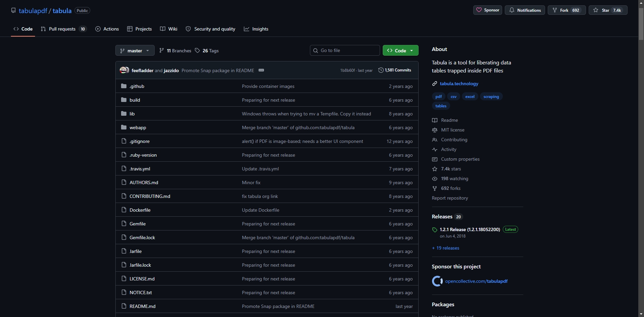The width and height of the screenshot is (644, 317).
Task: Open the AUTHORS.md file
Action: point(144,182)
